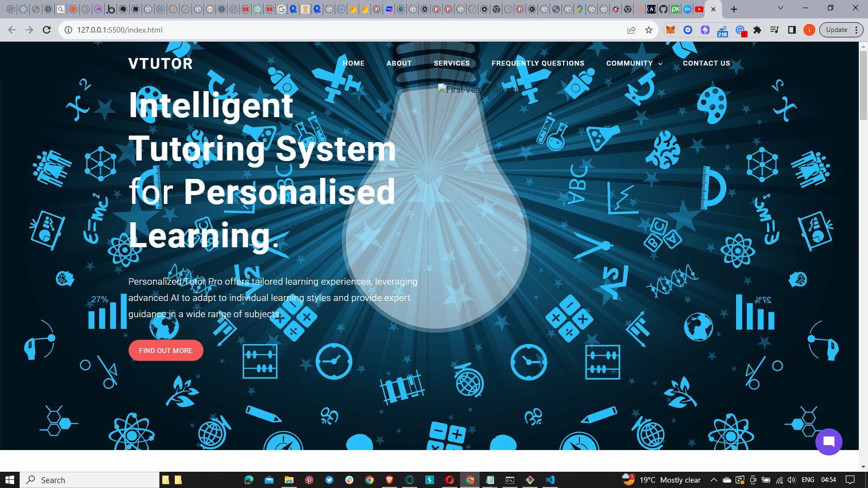Switch to the Google Maps tab
Screen dimensions: 868x488
[580, 9]
